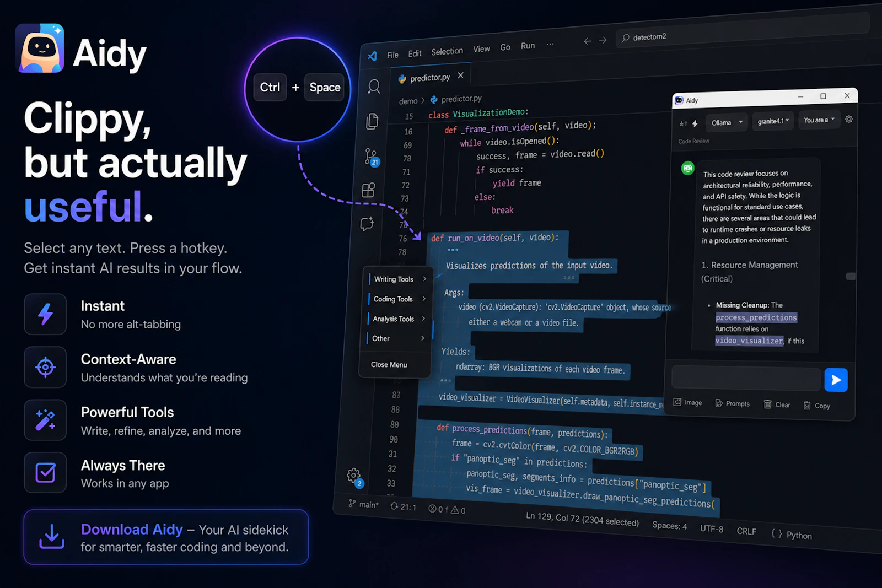
Task: Click the sync changes 21:1 indicator
Action: point(403,506)
